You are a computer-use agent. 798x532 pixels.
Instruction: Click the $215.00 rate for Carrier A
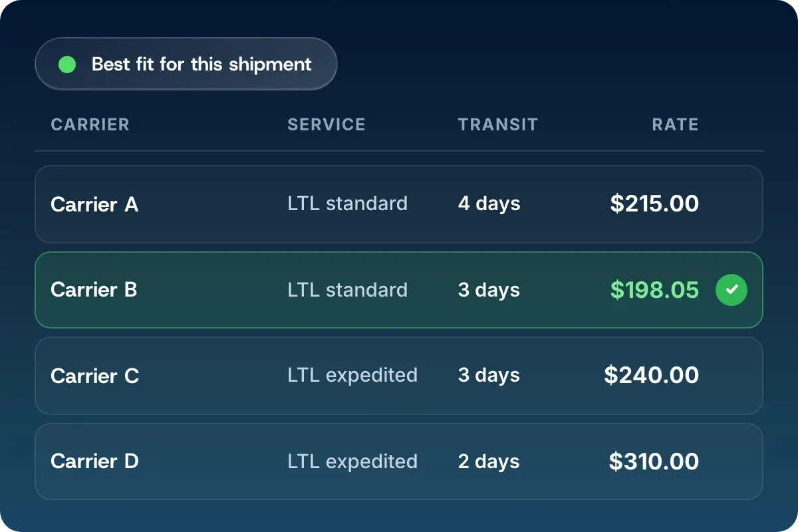pyautogui.click(x=655, y=204)
